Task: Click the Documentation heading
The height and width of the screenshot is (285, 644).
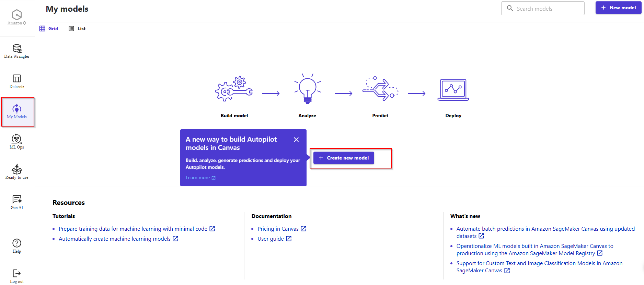Action: click(x=272, y=216)
